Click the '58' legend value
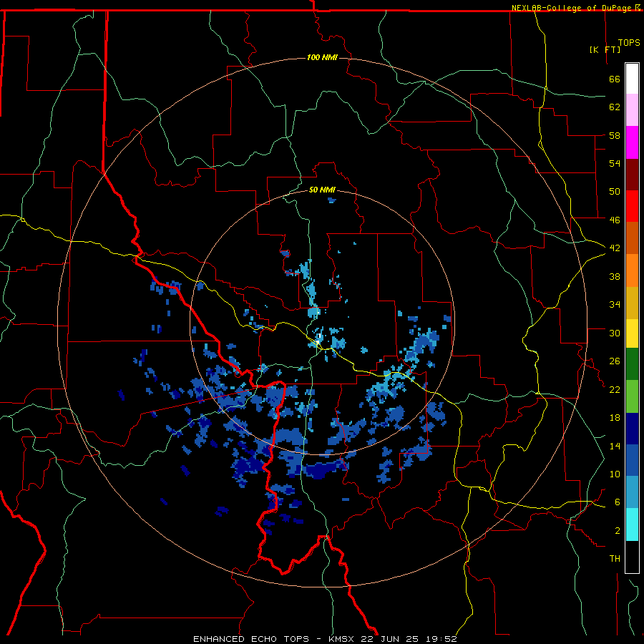644x644 pixels. 615,135
